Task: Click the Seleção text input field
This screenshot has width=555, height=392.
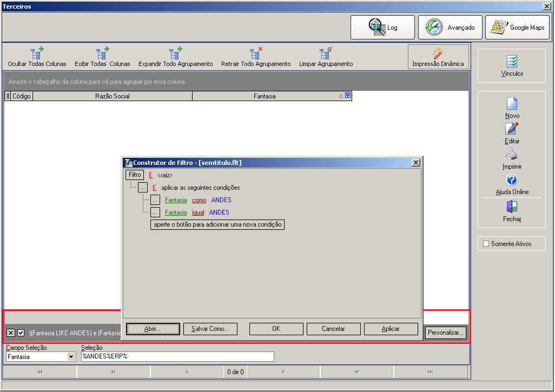Action: point(177,356)
